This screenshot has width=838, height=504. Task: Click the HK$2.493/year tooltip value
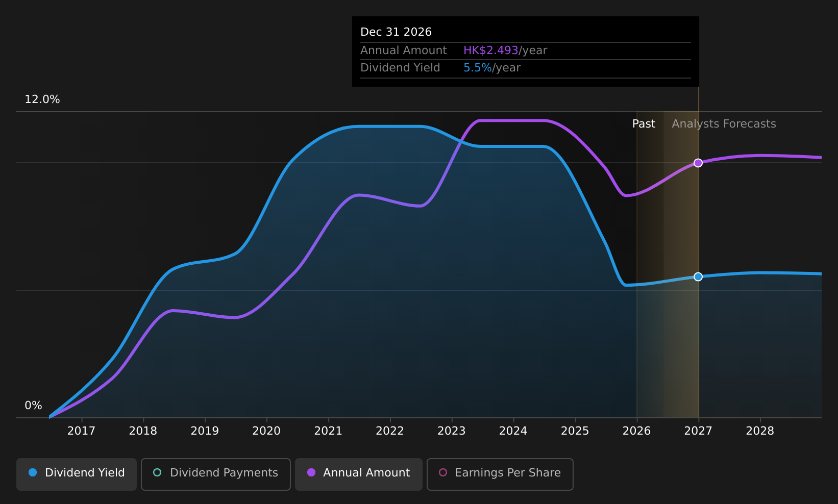[x=505, y=51]
